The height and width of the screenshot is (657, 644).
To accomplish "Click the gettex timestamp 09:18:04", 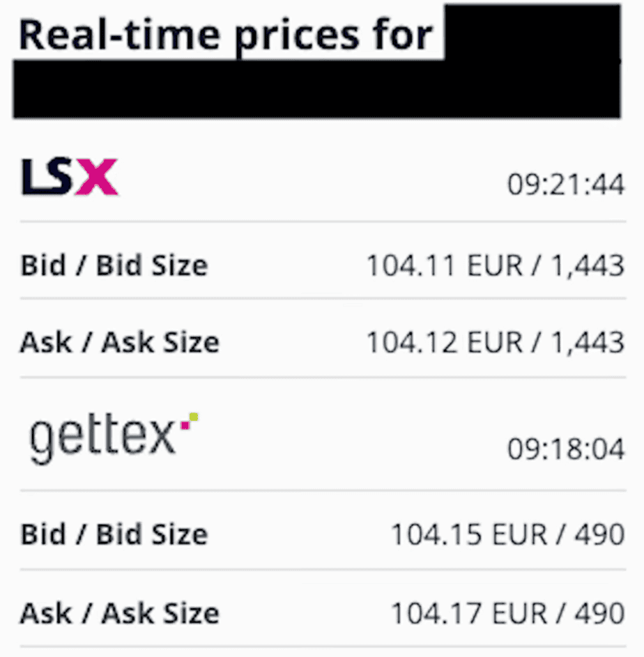I will (x=565, y=449).
